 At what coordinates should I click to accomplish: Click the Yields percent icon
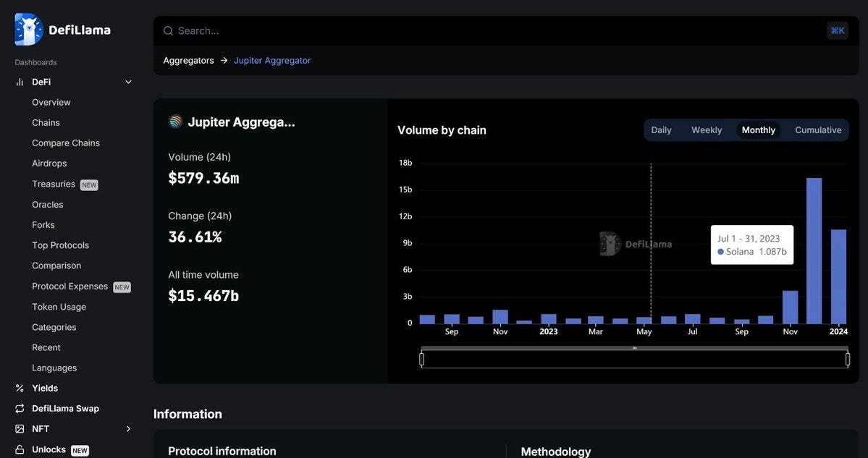click(20, 389)
